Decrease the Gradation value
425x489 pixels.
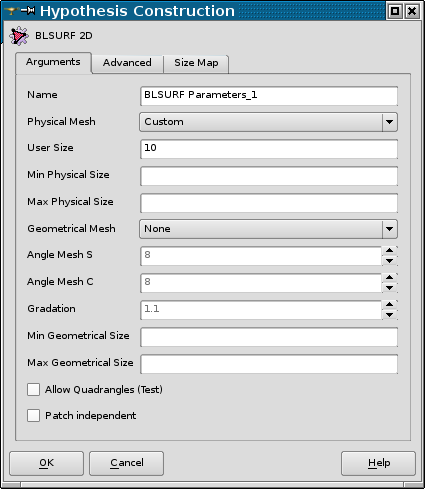389,315
